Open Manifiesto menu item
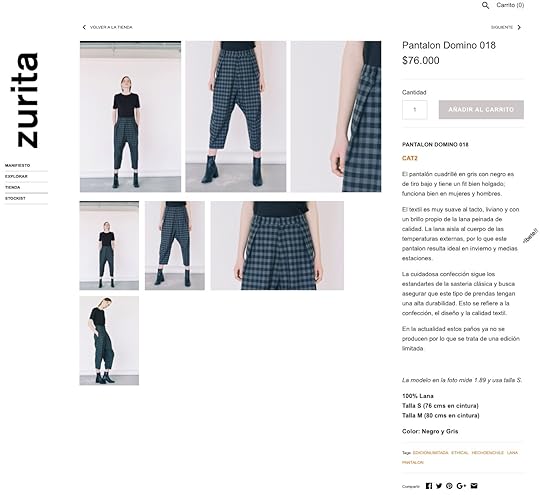Screen dimensions: 540x495 click(18, 166)
